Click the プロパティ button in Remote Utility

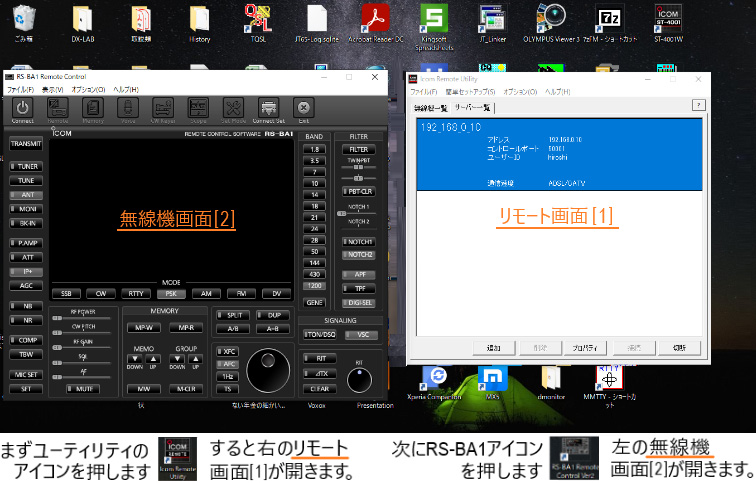click(585, 348)
